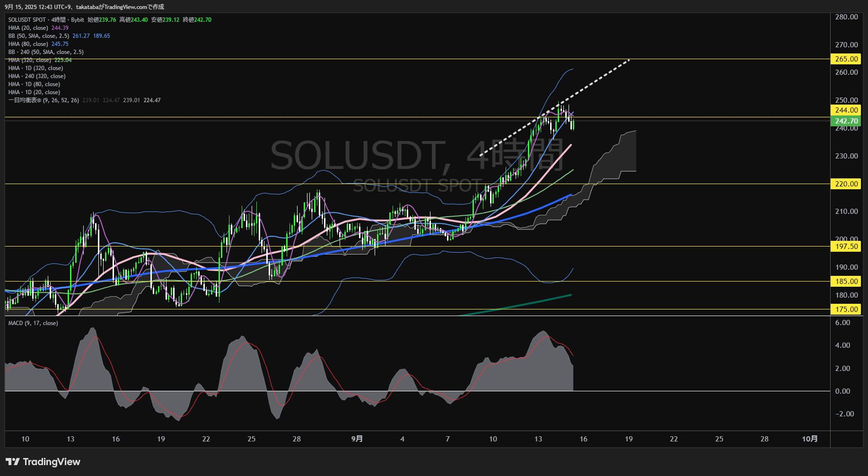Click the 高値 243.40 high value
The width and height of the screenshot is (868, 476).
[x=133, y=20]
